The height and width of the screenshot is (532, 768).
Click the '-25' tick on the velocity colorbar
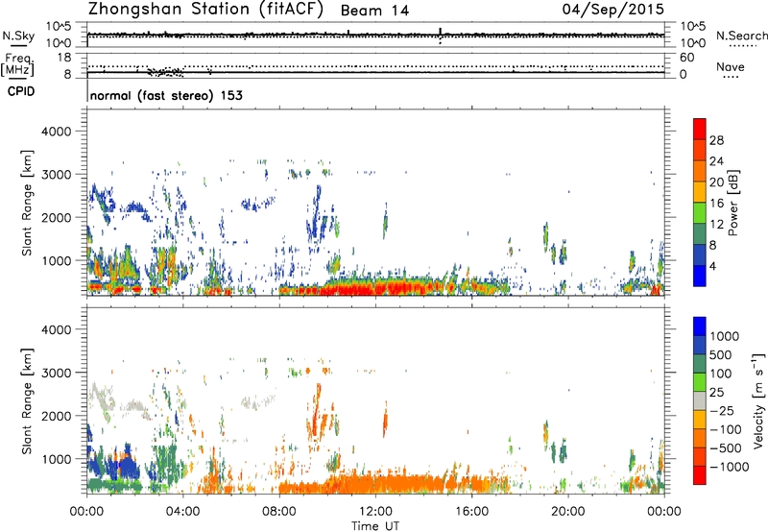724,410
